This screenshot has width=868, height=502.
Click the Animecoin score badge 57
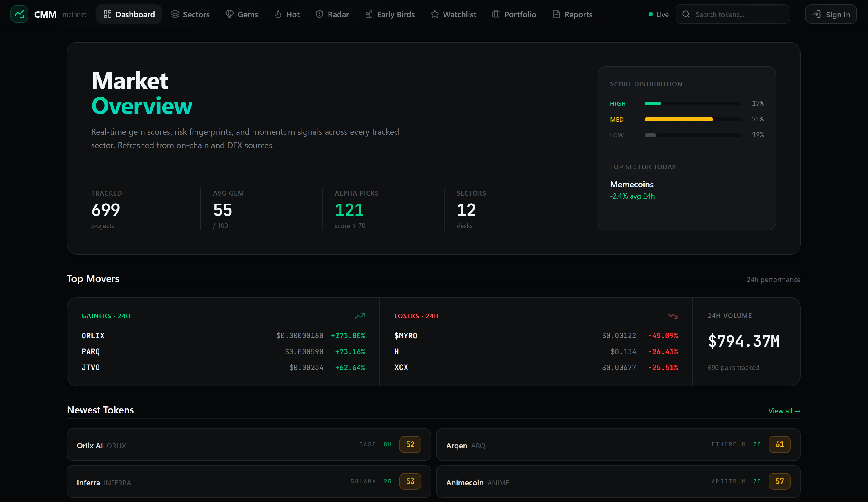tap(780, 481)
